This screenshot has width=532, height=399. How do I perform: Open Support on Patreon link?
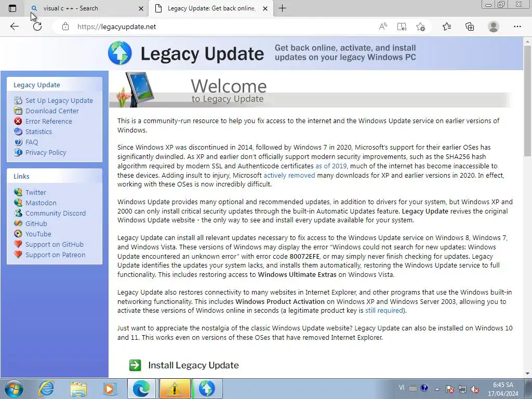click(55, 255)
